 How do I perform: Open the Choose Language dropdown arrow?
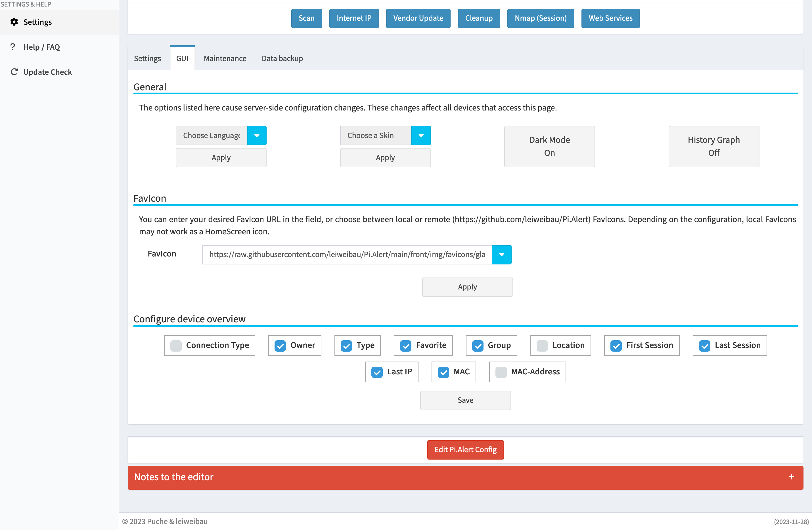click(x=257, y=135)
